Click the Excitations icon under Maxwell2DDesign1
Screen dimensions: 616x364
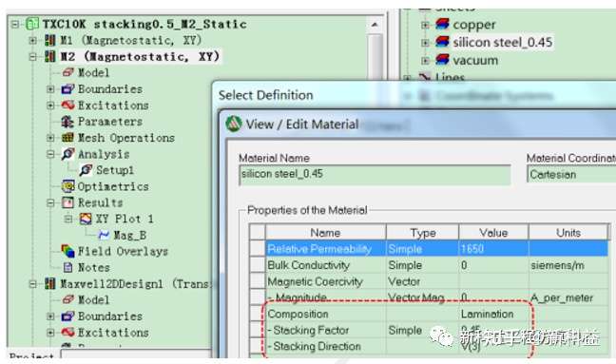pyautogui.click(x=67, y=333)
